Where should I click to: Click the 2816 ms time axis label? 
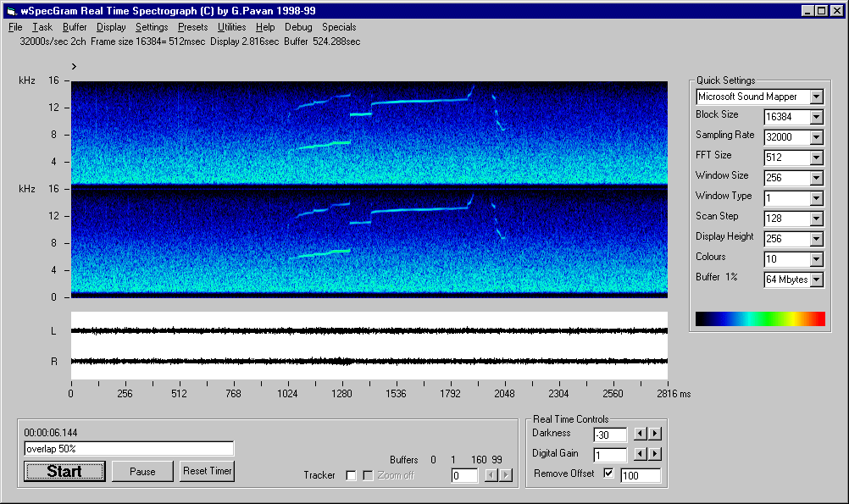[674, 394]
